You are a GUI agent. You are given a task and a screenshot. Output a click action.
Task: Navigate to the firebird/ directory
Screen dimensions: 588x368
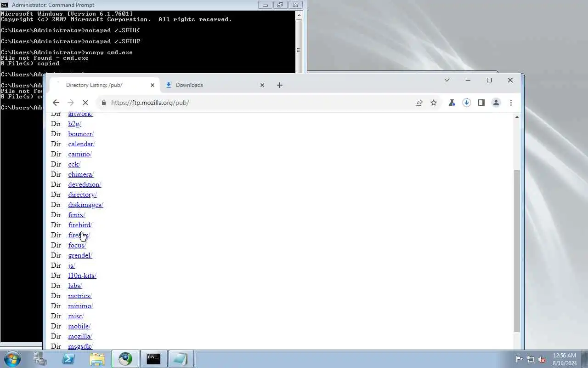80,225
